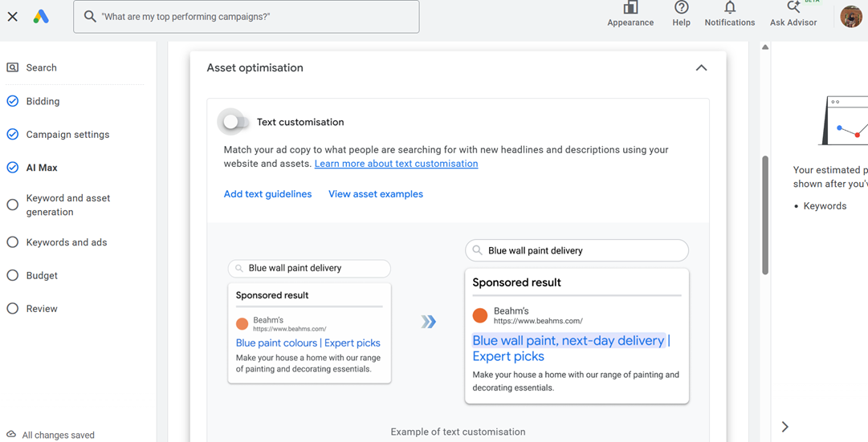This screenshot has width=868, height=442.
Task: Click the highlighted Blue wall paint, next-day delivery headline
Action: point(568,341)
